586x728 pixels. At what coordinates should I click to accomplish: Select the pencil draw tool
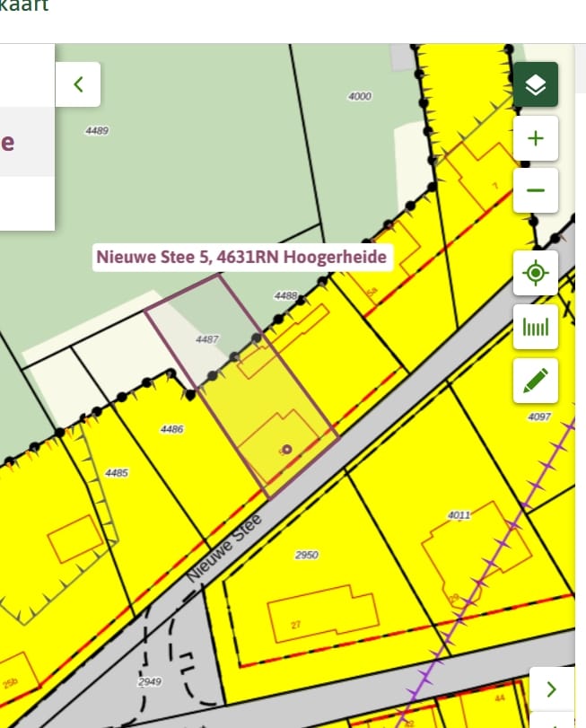point(536,381)
